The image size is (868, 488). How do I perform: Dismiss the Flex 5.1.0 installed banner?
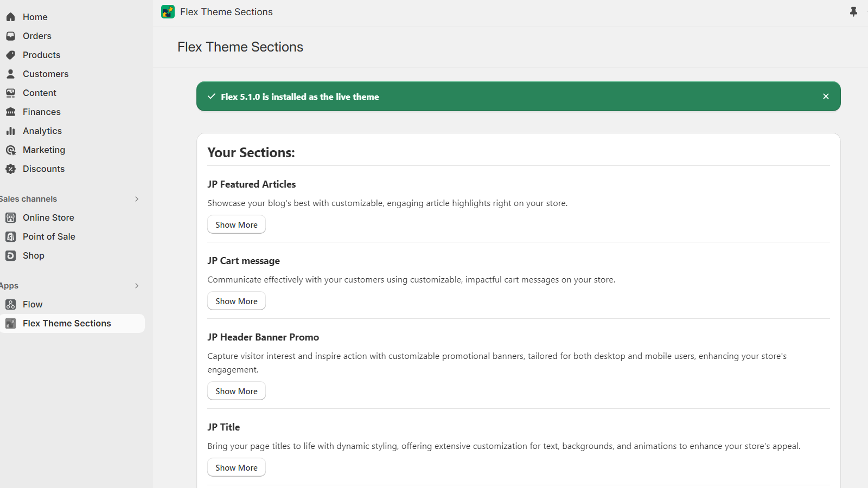tap(826, 96)
